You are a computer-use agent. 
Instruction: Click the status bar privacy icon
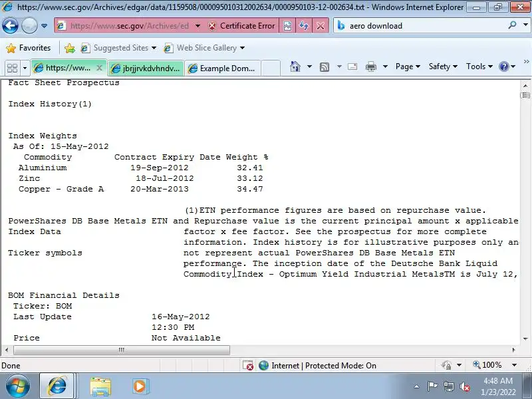tap(446, 365)
